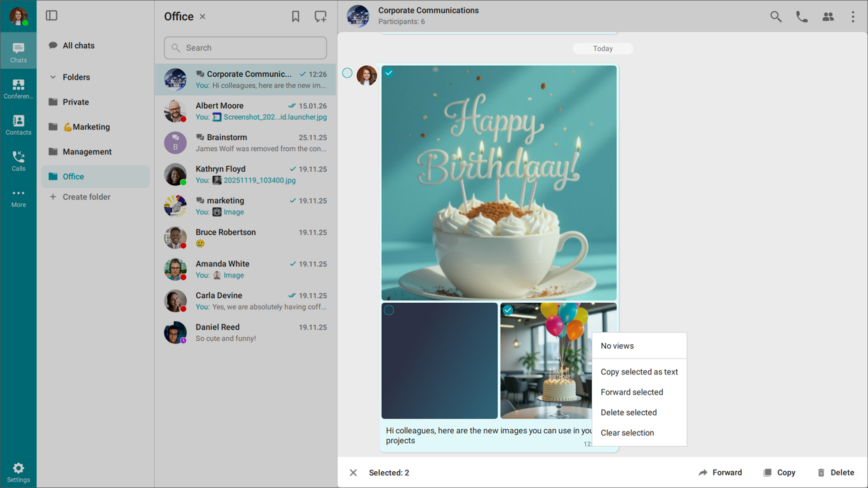Image resolution: width=868 pixels, height=488 pixels.
Task: Open the Conferences section in sidebar
Action: tap(18, 89)
